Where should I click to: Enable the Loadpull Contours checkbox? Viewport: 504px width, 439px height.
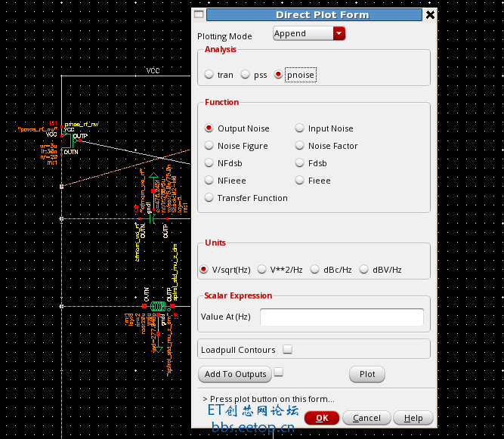tap(287, 349)
